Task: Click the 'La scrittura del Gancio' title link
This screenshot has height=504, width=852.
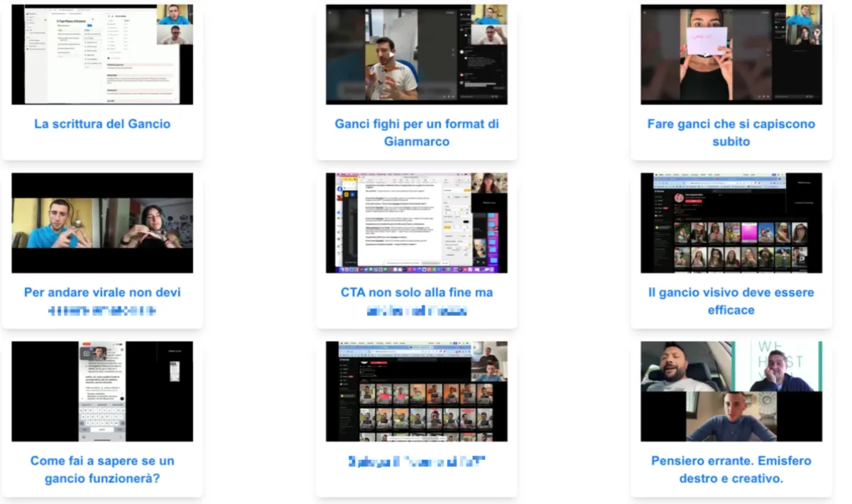Action: (x=102, y=124)
